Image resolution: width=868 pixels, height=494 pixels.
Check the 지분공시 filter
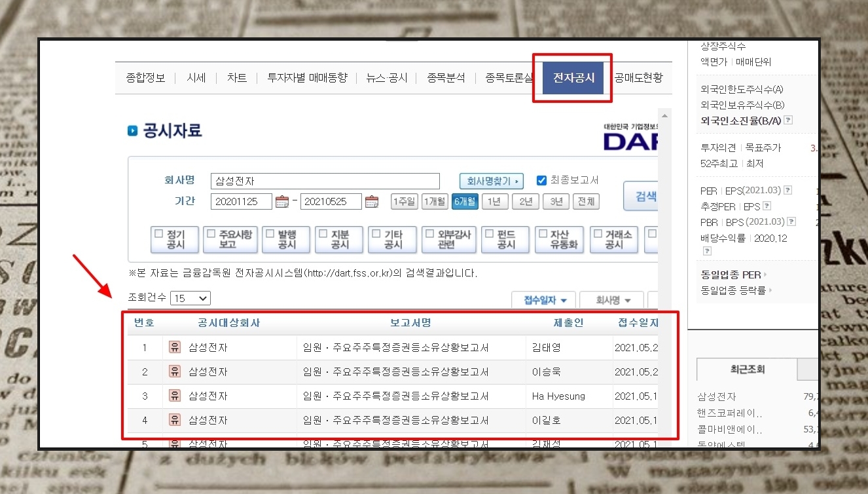point(323,233)
